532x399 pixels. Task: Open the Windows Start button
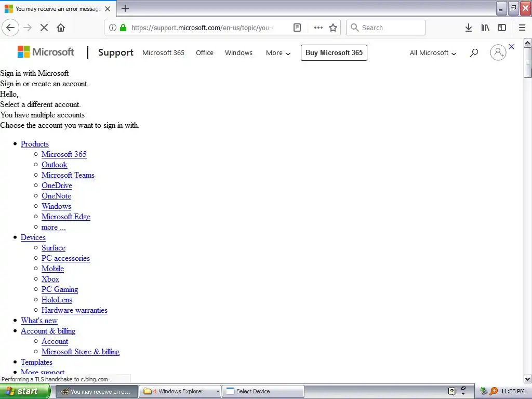25,391
